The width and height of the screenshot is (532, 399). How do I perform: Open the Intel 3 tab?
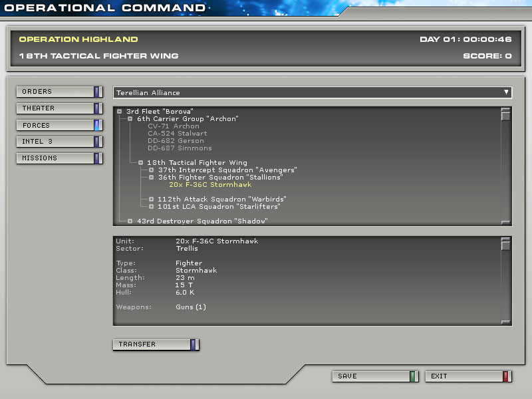click(x=59, y=142)
